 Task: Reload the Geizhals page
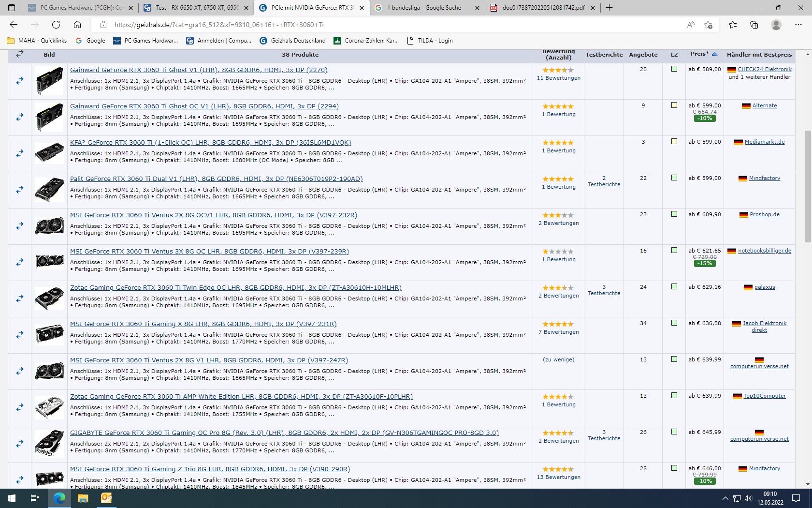(56, 25)
